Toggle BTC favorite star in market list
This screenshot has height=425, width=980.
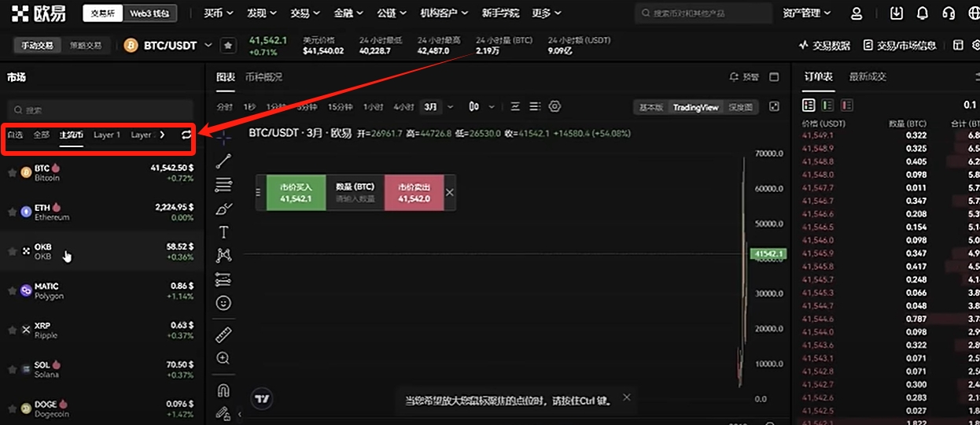pyautogui.click(x=12, y=172)
